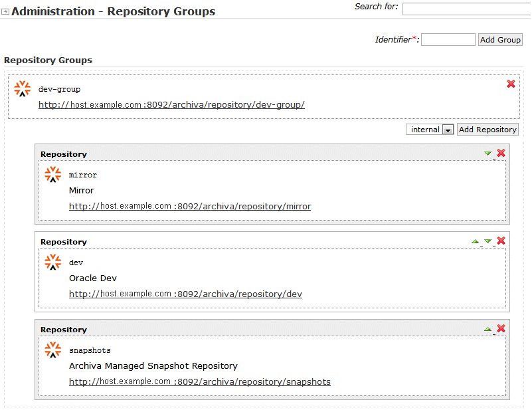This screenshot has width=532, height=412.
Task: Click the mirror repository Archiva icon
Action: pyautogui.click(x=53, y=175)
